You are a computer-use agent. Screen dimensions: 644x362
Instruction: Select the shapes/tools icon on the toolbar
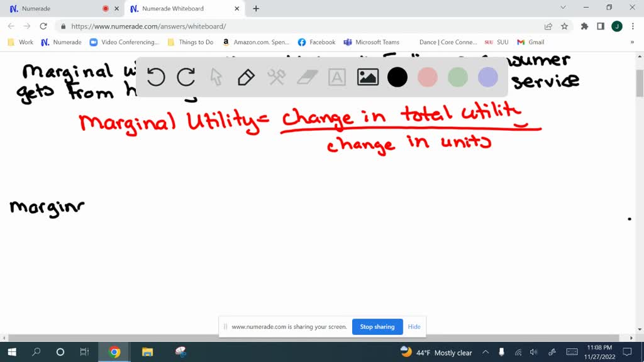click(x=275, y=77)
